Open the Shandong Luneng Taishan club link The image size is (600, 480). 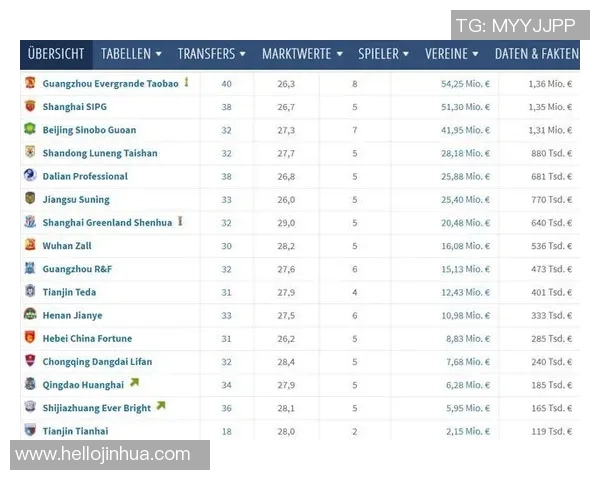[100, 153]
